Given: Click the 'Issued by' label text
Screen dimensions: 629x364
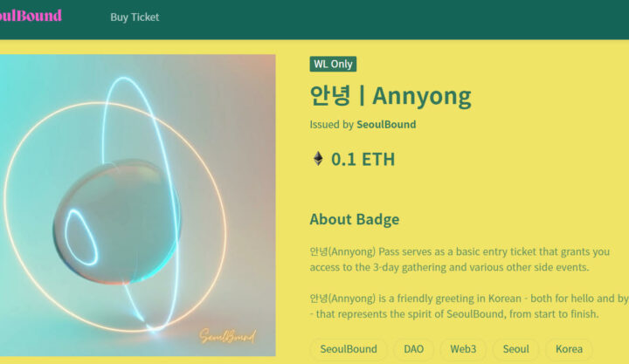Looking at the screenshot, I should pos(331,124).
